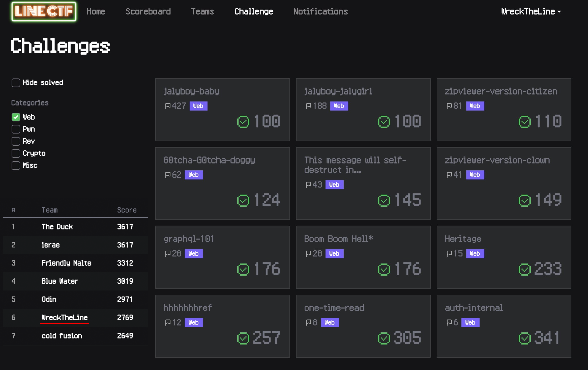Click solved checkmark on one-time-read card

coord(384,338)
